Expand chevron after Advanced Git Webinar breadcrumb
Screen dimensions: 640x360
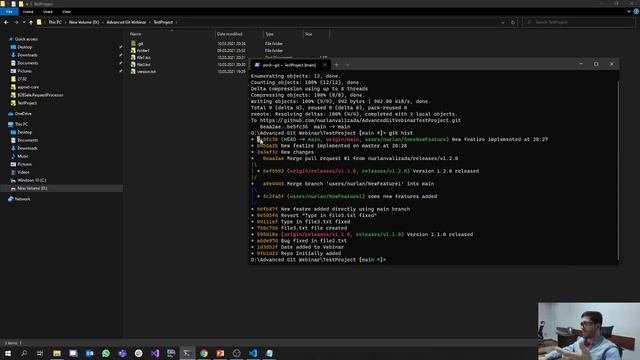click(150, 22)
